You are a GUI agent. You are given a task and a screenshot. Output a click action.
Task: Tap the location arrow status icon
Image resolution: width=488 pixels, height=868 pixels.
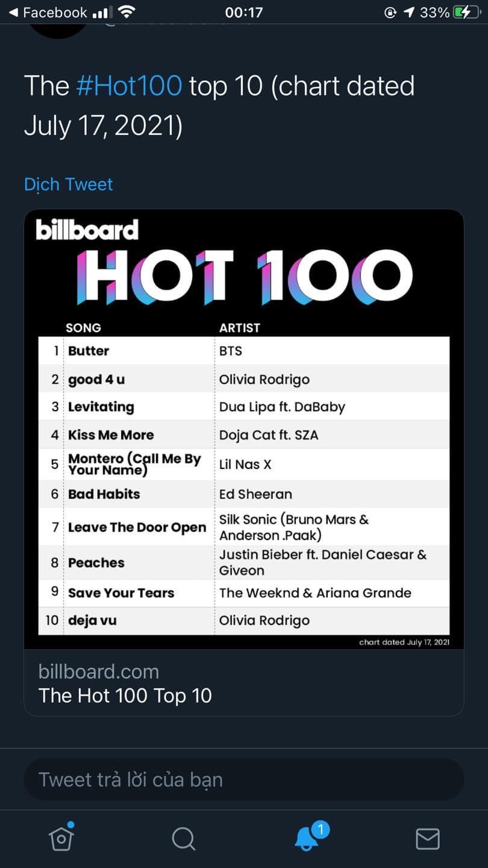click(409, 12)
